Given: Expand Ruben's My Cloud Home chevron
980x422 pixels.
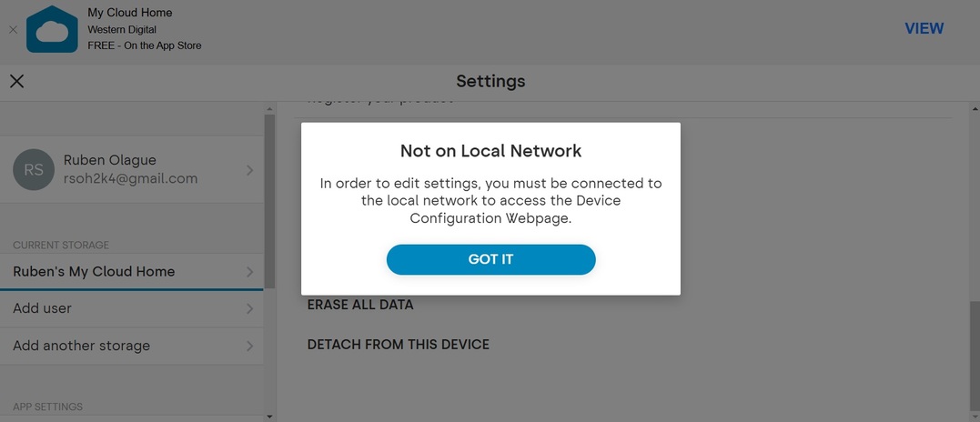Looking at the screenshot, I should pyautogui.click(x=249, y=272).
